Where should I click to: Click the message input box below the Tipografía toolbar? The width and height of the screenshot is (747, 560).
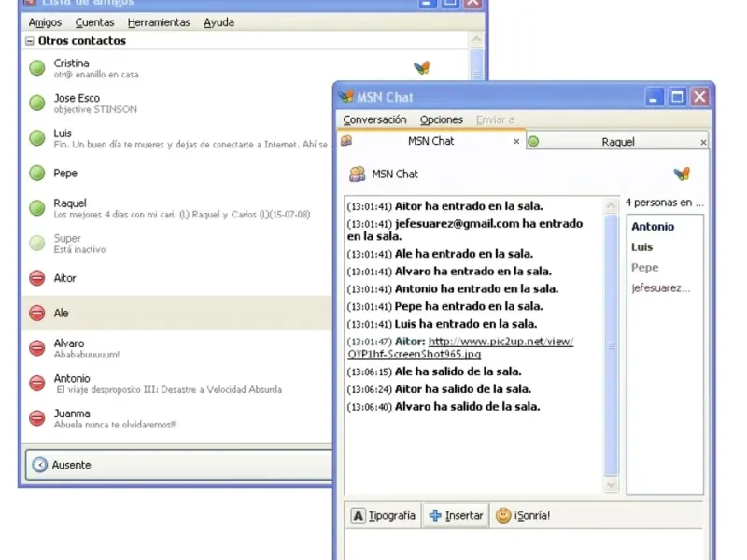(x=523, y=545)
